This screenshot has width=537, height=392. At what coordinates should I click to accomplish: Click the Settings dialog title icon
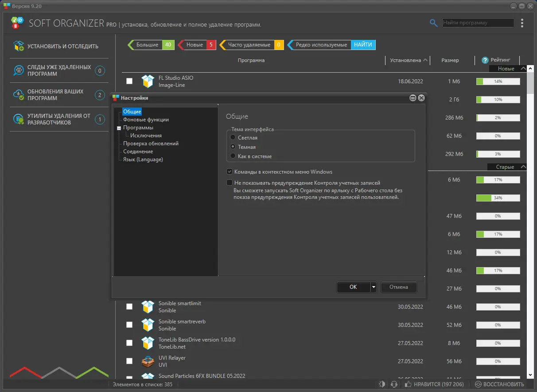[x=116, y=98]
